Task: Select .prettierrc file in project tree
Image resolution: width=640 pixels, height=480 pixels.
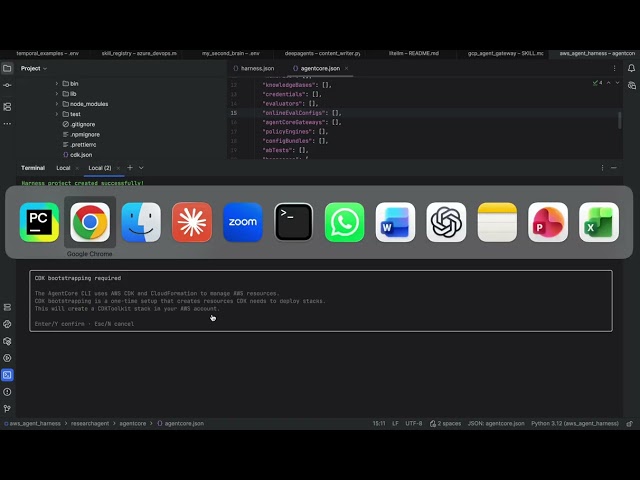Action: (79, 144)
